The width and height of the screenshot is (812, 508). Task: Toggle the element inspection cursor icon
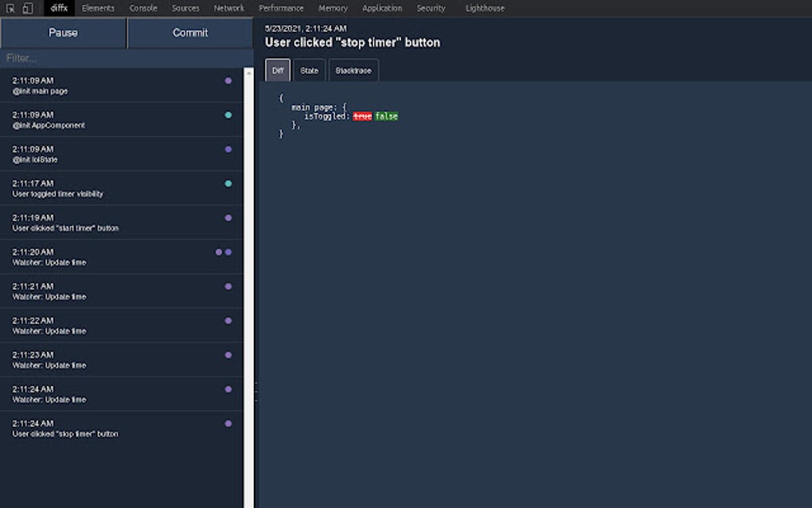(x=11, y=7)
